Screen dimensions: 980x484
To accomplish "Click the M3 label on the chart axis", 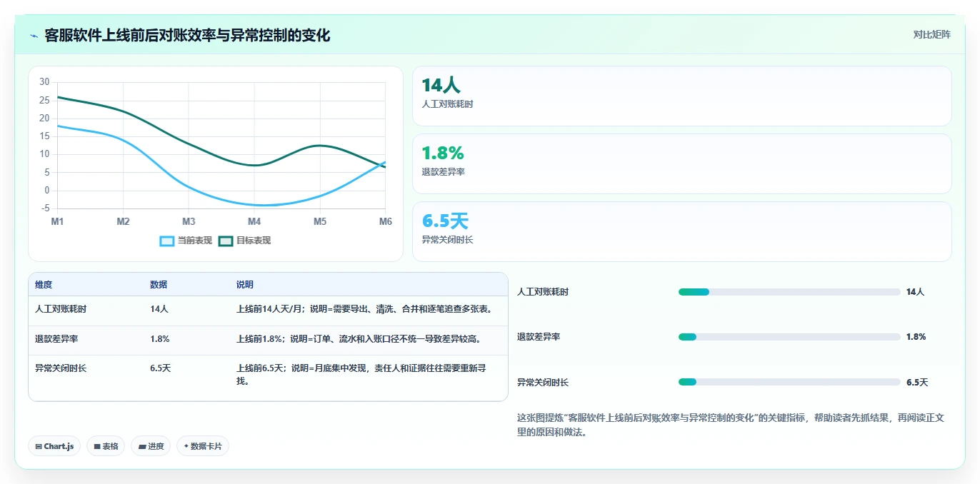I will (189, 222).
